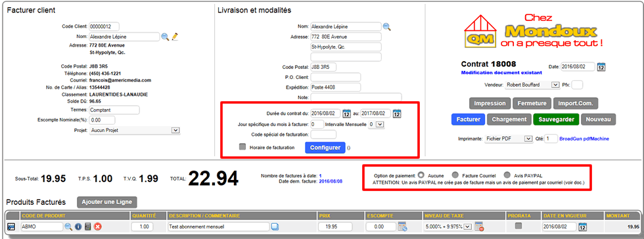The image size is (644, 239).
Task: Click the magnifier icon next to client Nom
Action: pos(165,37)
